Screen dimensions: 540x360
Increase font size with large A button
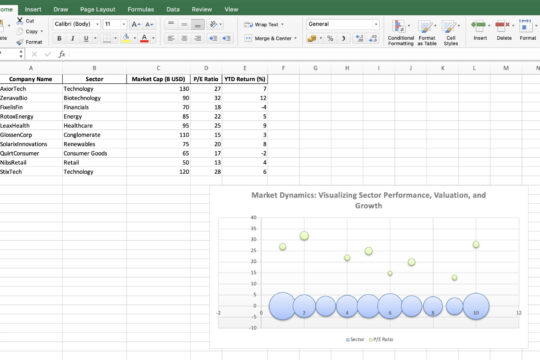[x=136, y=24]
